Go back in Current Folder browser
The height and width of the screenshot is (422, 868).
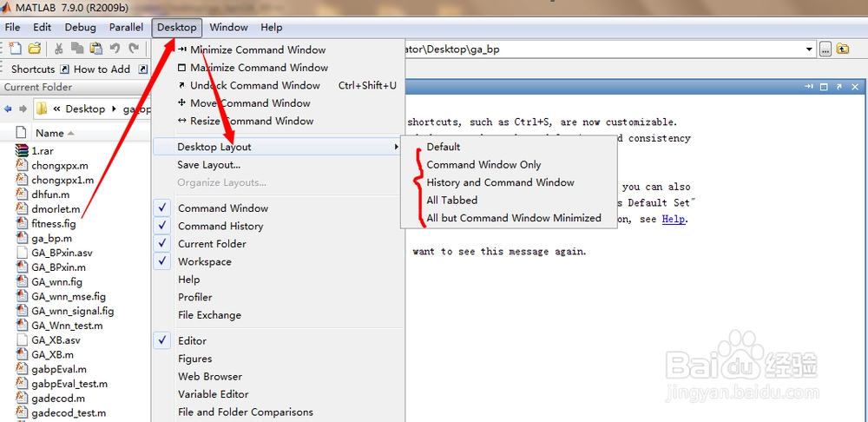coord(8,109)
